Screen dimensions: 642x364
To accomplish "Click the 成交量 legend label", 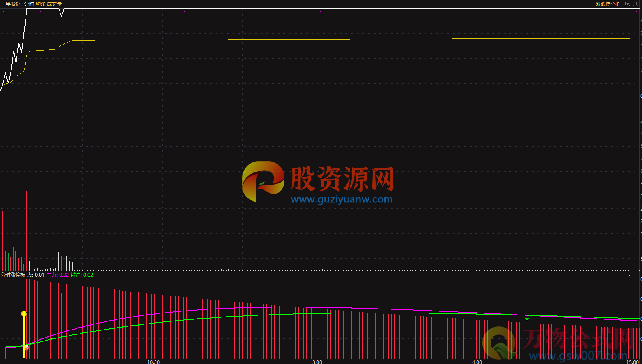I will pyautogui.click(x=54, y=4).
